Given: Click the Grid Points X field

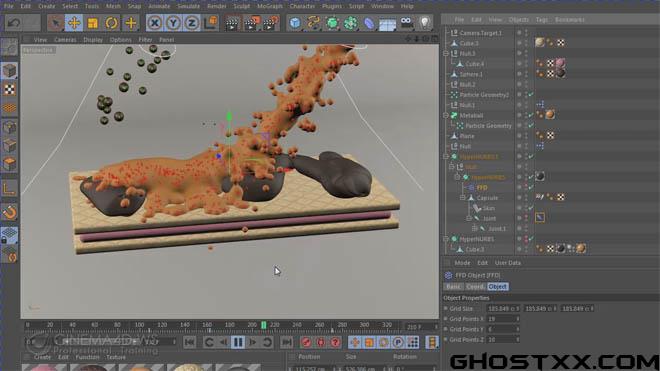Looking at the screenshot, I should [x=503, y=319].
